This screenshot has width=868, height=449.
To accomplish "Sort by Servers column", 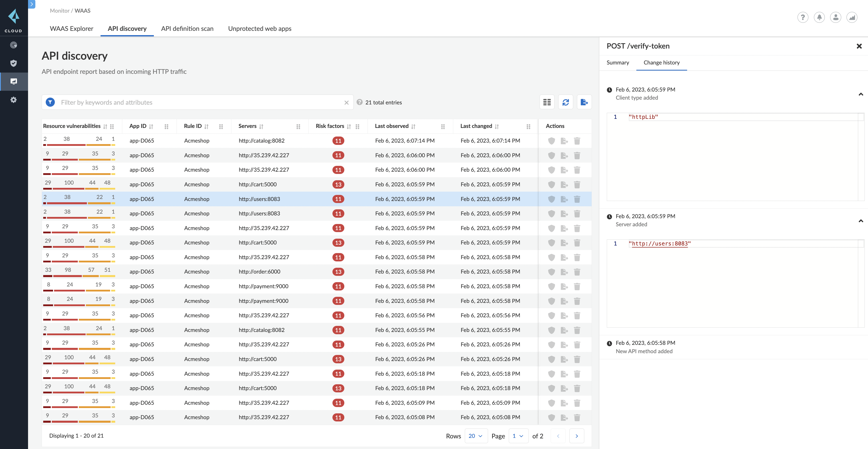I will 261,126.
